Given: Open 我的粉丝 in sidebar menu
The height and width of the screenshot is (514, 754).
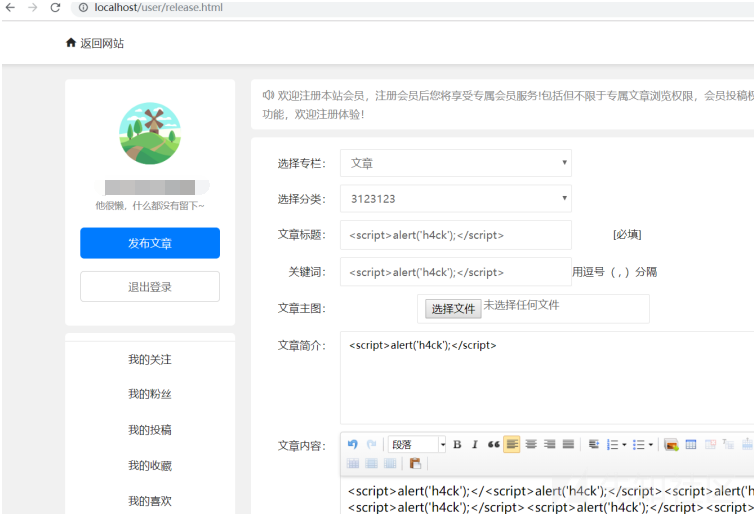Looking at the screenshot, I should pyautogui.click(x=150, y=394).
